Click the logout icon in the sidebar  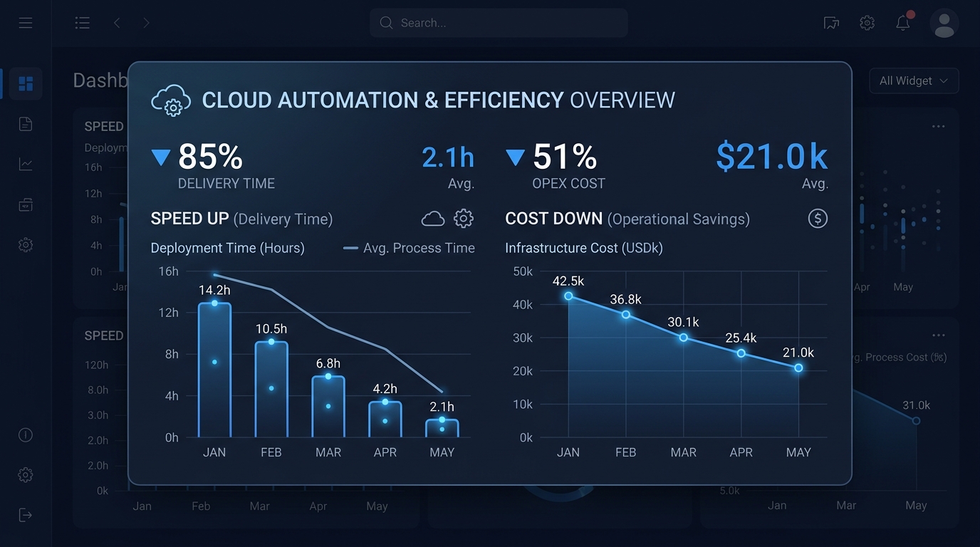click(26, 515)
